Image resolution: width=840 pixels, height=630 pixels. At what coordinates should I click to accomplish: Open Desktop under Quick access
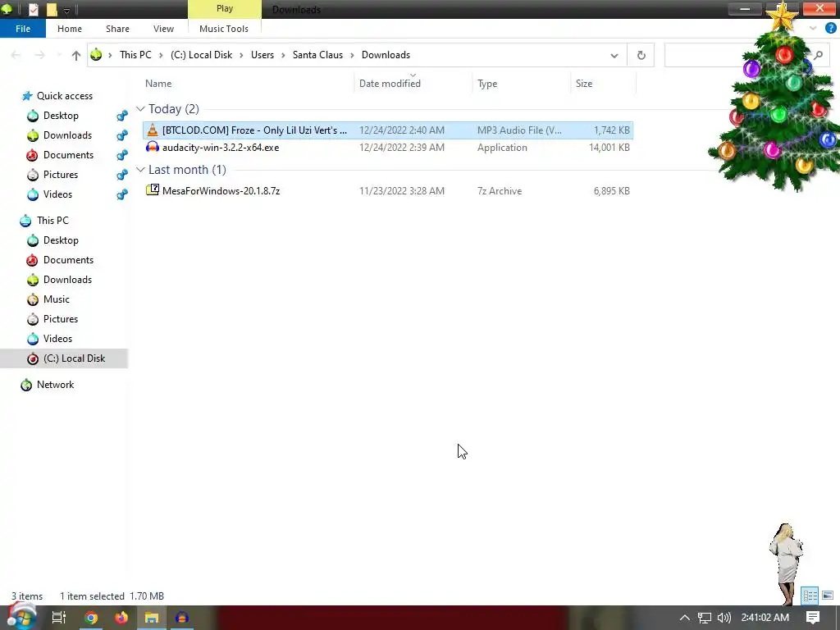61,116
